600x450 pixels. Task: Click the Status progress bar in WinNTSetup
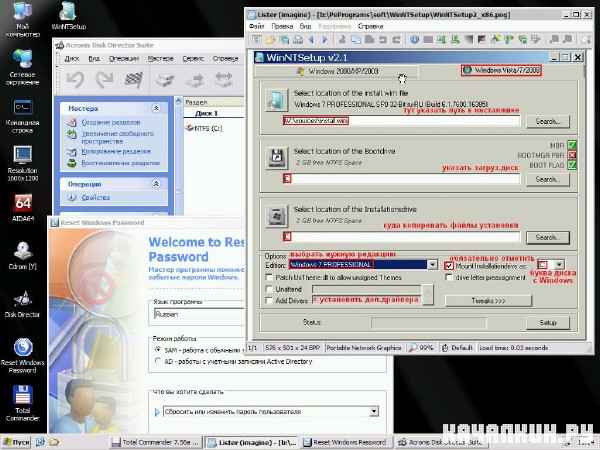[x=429, y=323]
